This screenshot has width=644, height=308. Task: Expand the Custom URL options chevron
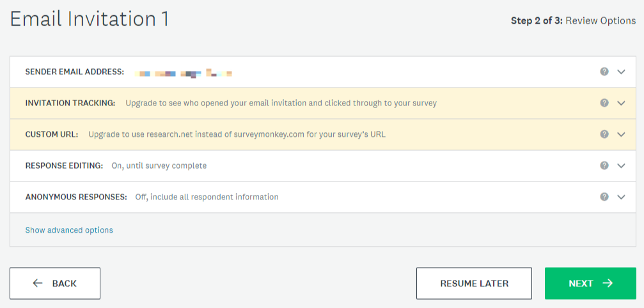coord(620,134)
